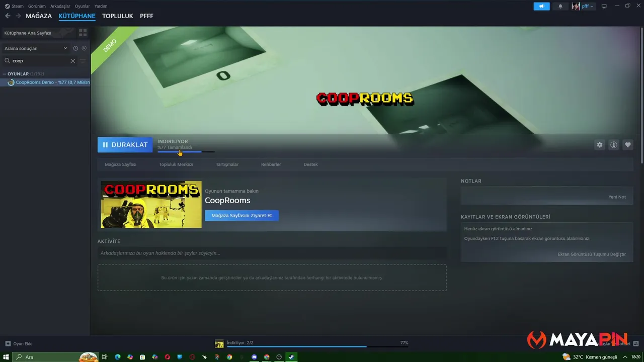Screen dimensions: 644x362
Task: Toggle the recent activity clock filter
Action: click(75, 48)
